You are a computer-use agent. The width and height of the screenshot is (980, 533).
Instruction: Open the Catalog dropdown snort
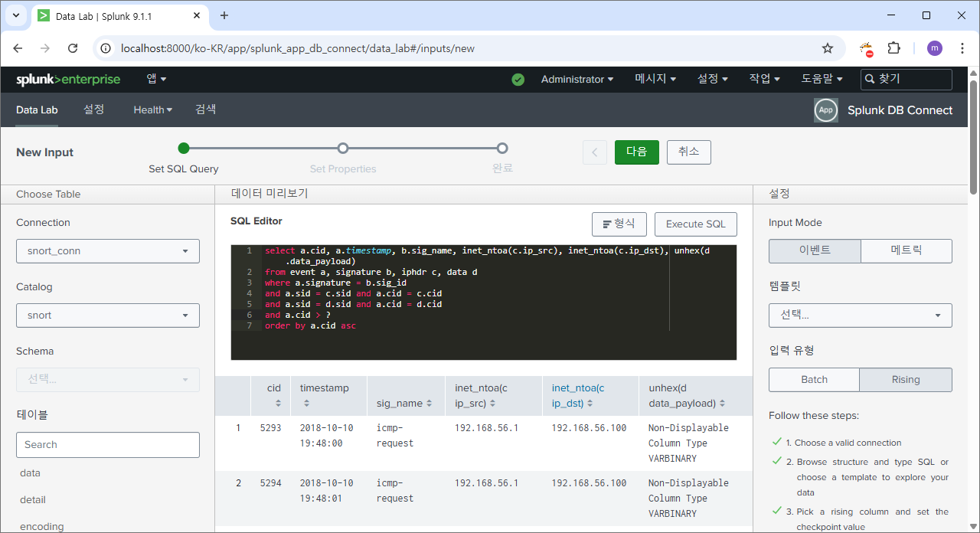coord(108,315)
